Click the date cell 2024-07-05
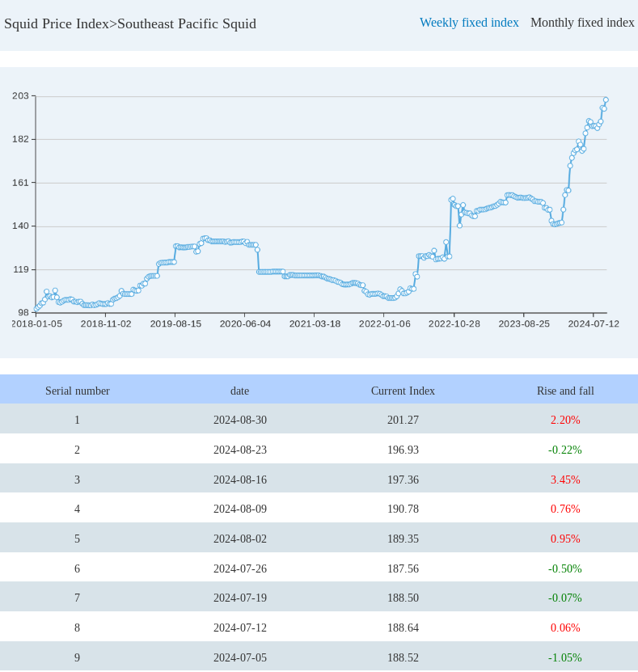Image resolution: width=638 pixels, height=672 pixels. pos(240,658)
